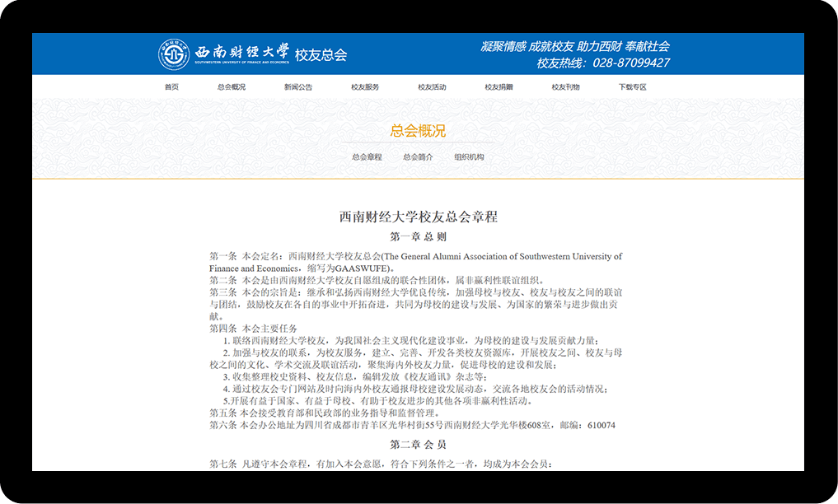Open the 总会概况 navigation menu item
838x504 pixels.
(x=232, y=87)
